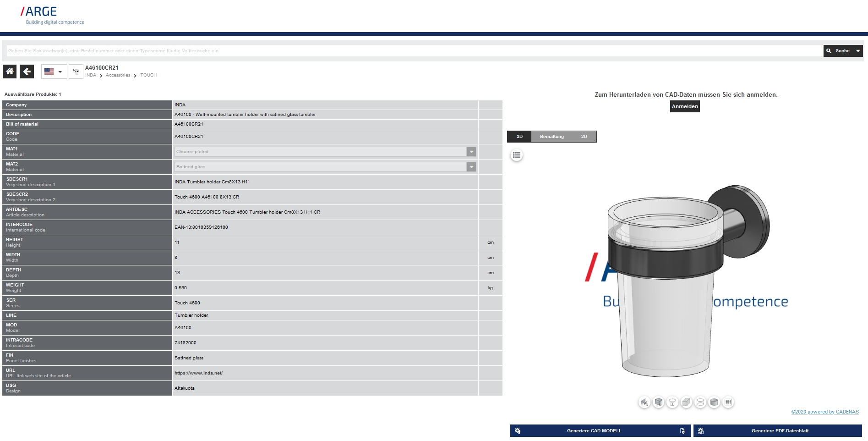Switch to solid shaded cylinder display
The height and width of the screenshot is (441, 868).
point(714,402)
